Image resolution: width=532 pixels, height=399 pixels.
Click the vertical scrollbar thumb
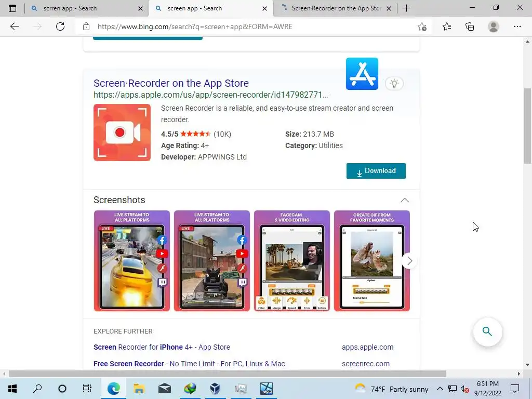[527, 126]
